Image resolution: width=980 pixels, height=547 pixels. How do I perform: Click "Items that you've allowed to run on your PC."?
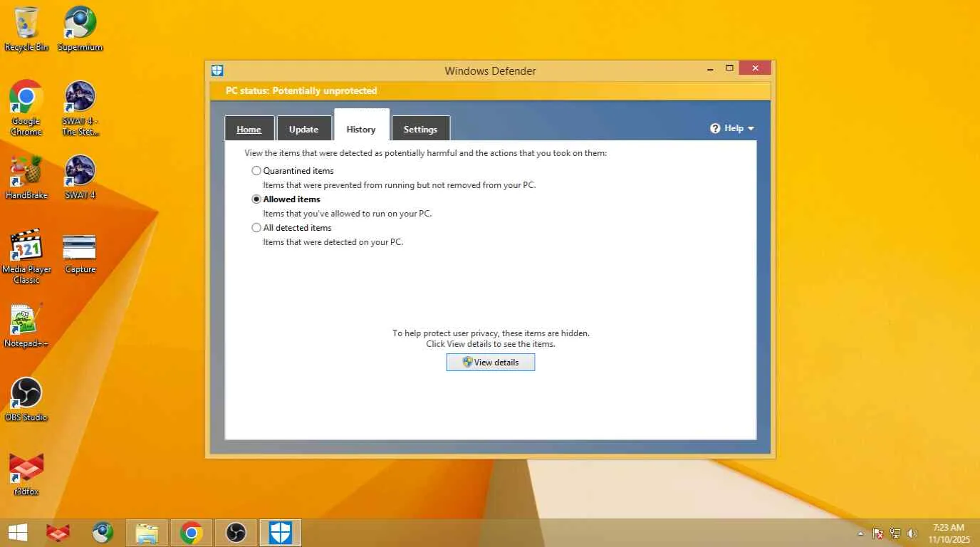coord(348,214)
